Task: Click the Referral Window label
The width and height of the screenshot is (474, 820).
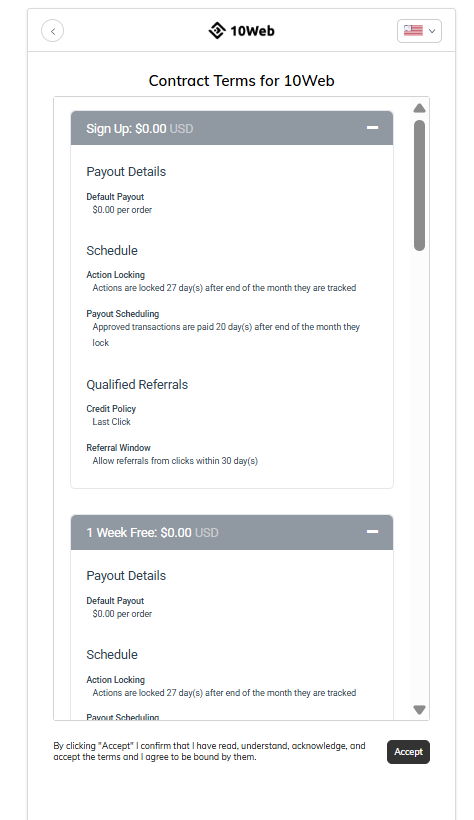Action: click(x=118, y=448)
